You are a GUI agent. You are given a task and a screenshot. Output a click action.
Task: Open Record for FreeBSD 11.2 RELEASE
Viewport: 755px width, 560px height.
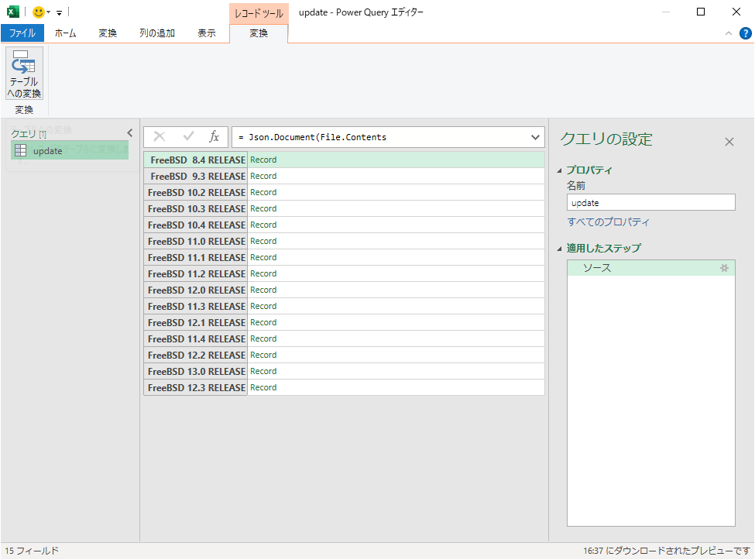coord(263,273)
